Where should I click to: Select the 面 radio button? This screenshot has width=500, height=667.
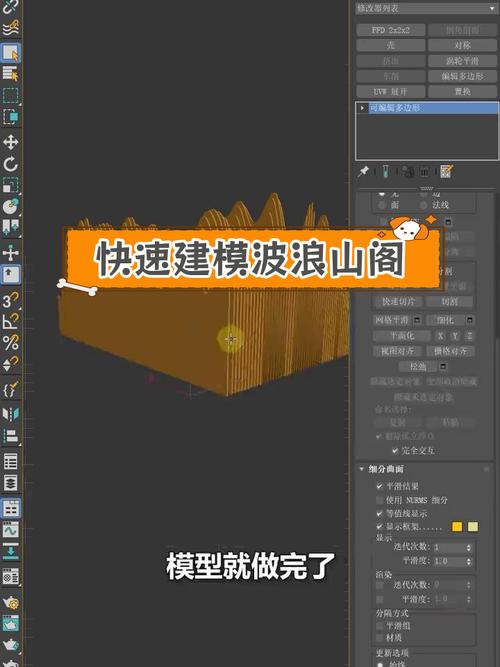tap(382, 205)
